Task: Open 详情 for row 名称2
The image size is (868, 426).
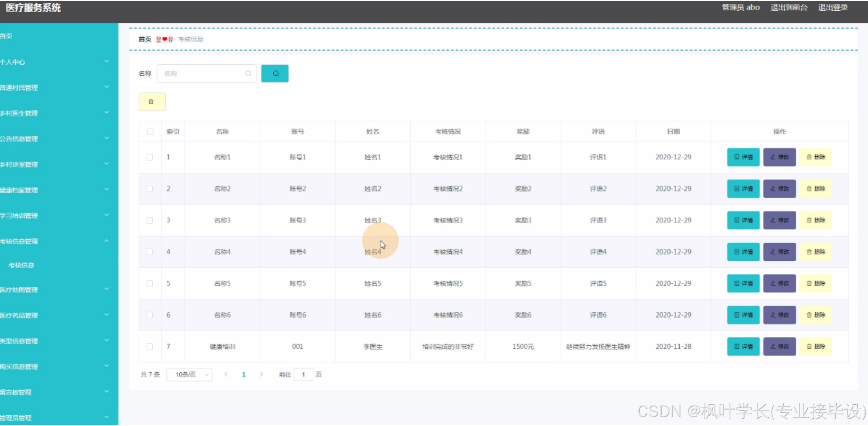Action: tap(743, 189)
